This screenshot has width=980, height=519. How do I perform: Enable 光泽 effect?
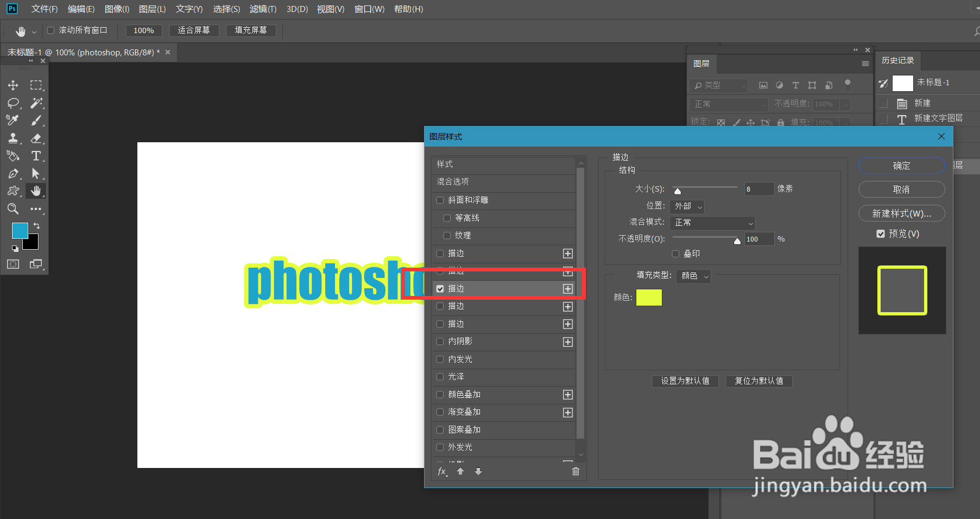pos(440,377)
